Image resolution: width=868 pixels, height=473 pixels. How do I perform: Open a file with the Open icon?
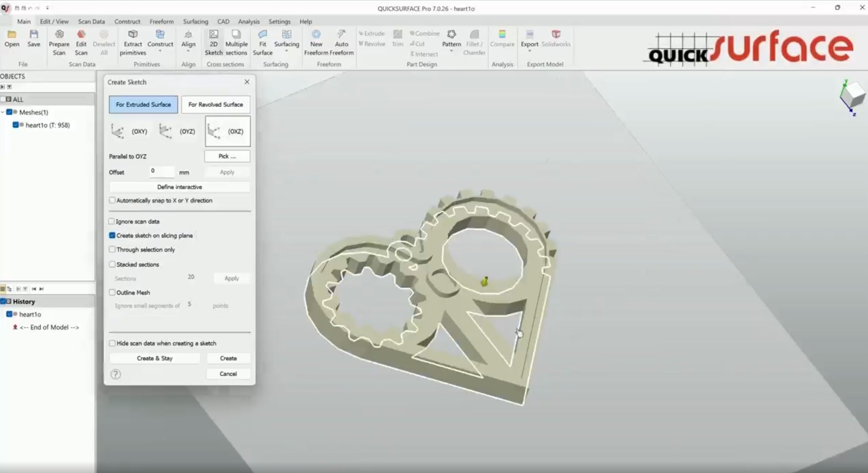(12, 38)
